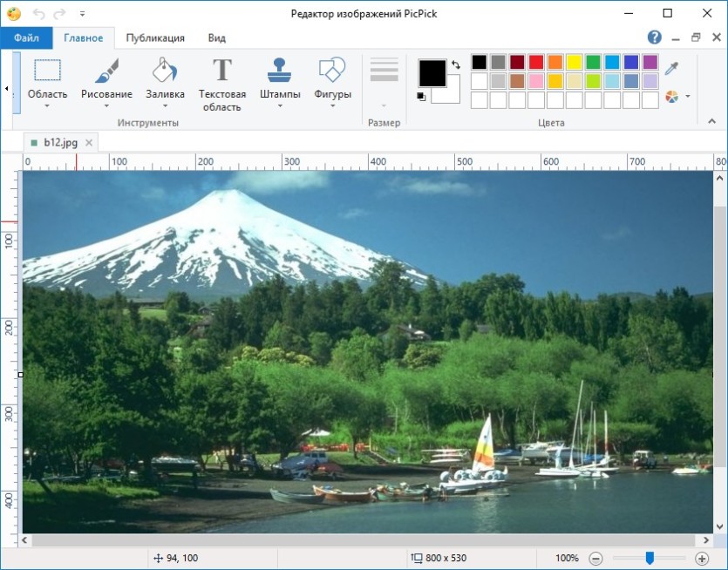728x570 pixels.
Task: Restore the inner document window
Action: (x=696, y=37)
